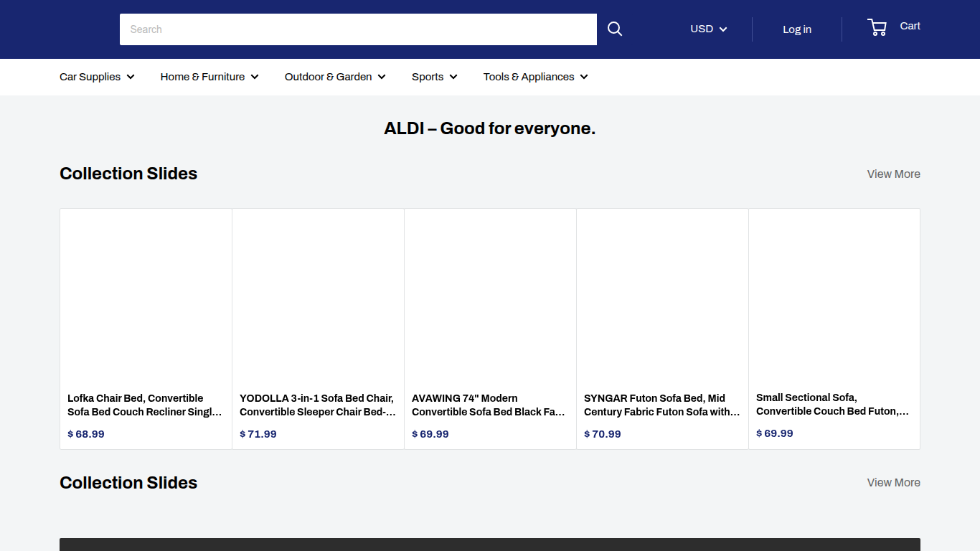Open Lofka Chair Bed product title

click(146, 405)
